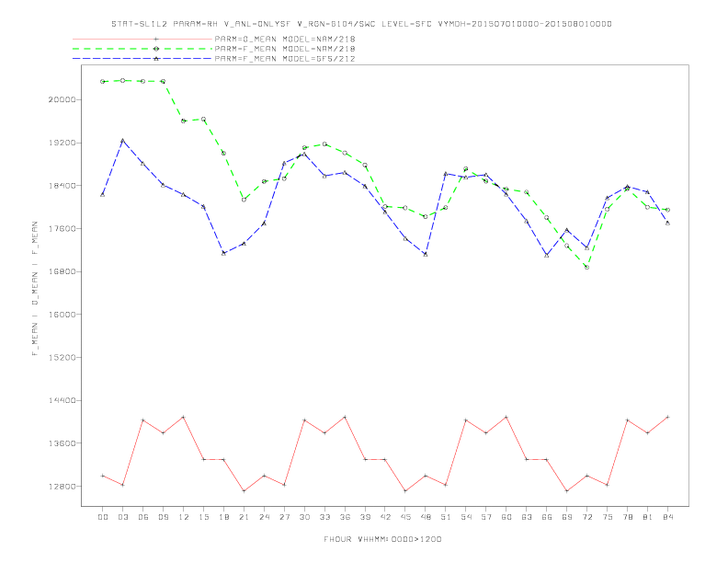
Task: Click x-axis forecast hour label 15
Action: [203, 517]
